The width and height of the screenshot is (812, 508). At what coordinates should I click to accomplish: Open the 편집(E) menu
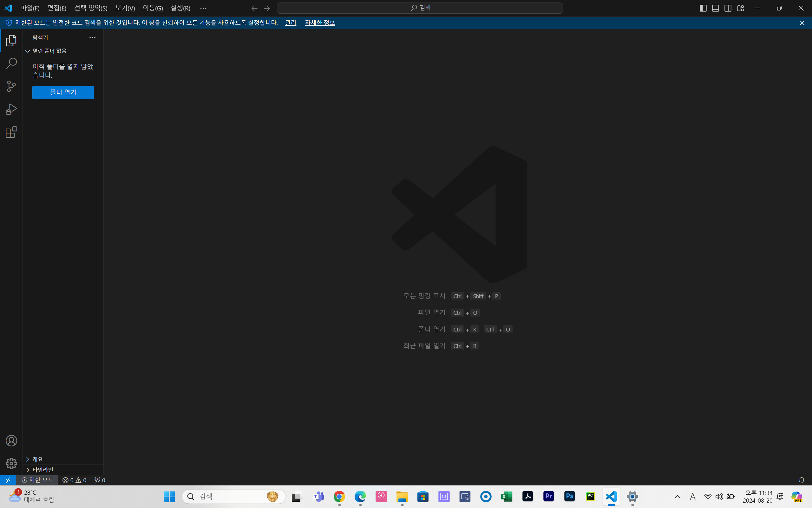coord(57,8)
